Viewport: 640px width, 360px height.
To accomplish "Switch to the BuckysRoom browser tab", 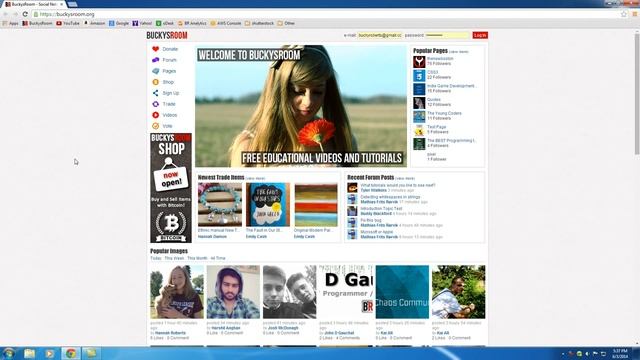I will (34, 4).
